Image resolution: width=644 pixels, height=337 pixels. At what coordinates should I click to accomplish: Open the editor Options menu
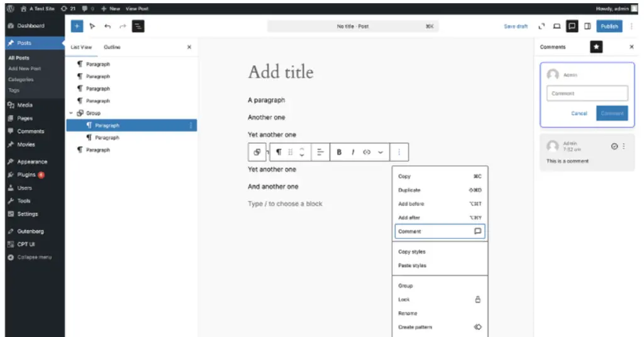pyautogui.click(x=631, y=26)
